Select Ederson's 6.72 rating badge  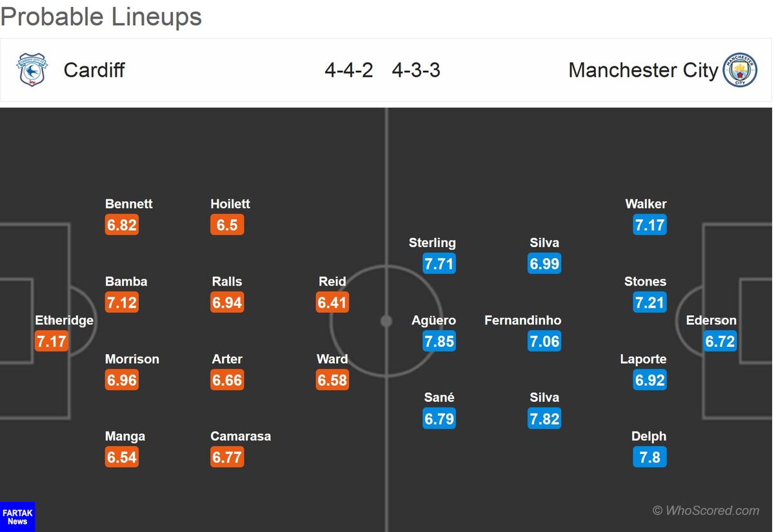point(720,341)
